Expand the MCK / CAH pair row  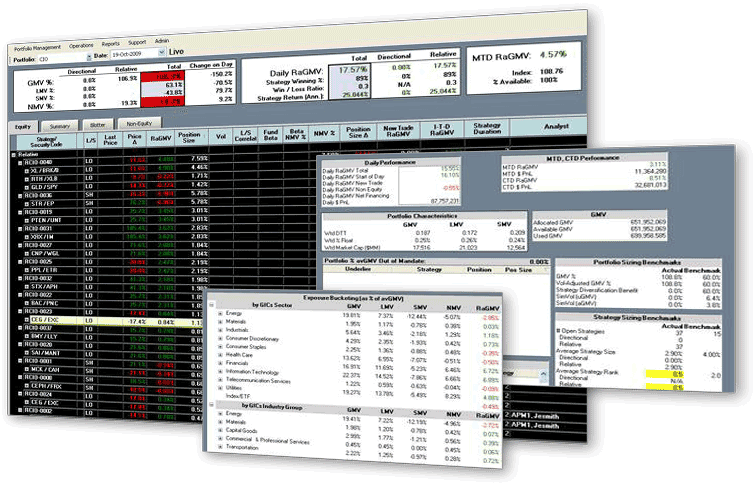point(27,370)
